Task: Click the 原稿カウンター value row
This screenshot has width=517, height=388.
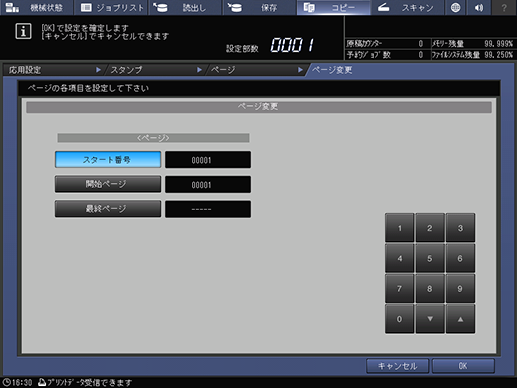Action: 387,44
